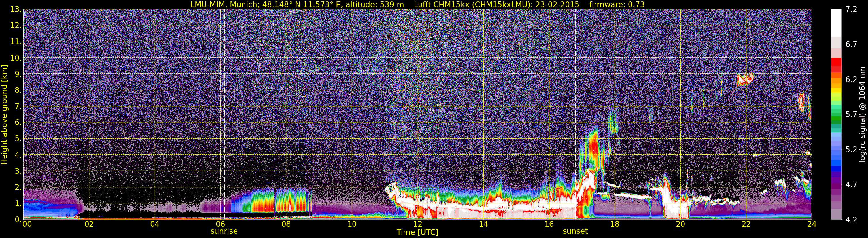Click the 5.2 value on the colorbar
The width and height of the screenshot is (868, 238).
(x=851, y=150)
